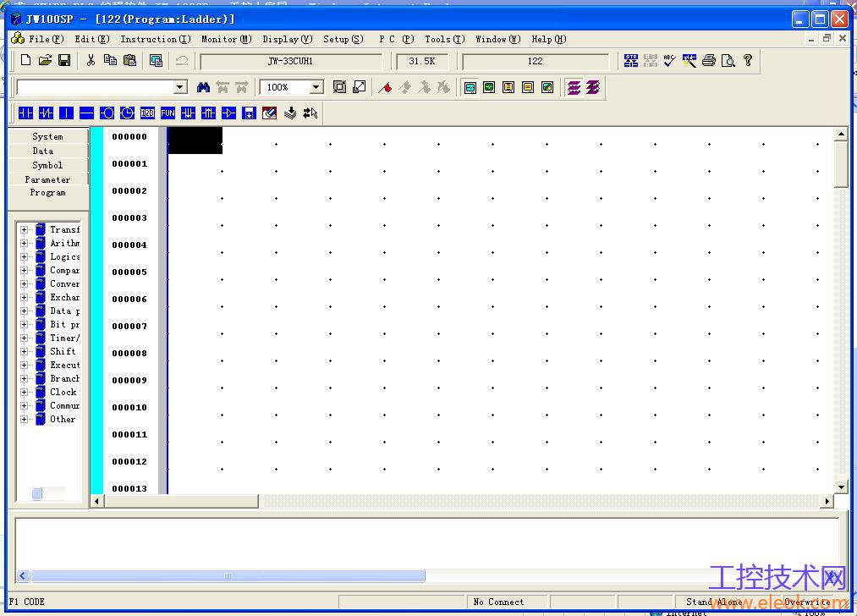Click the Overwrite status bar indicator
This screenshot has width=857, height=616.
[807, 602]
